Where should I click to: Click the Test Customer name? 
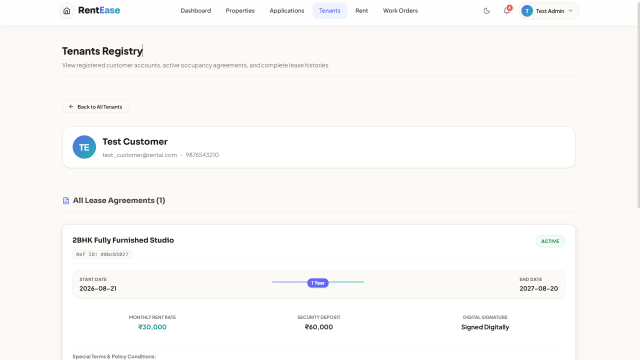tap(135, 142)
